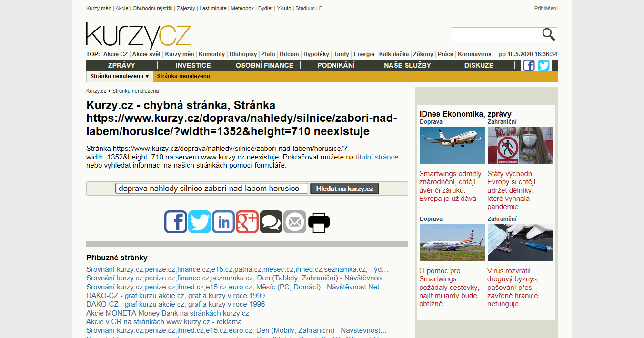This screenshot has height=338, width=644.
Task: Share page via large Facebook icon
Action: point(176,222)
